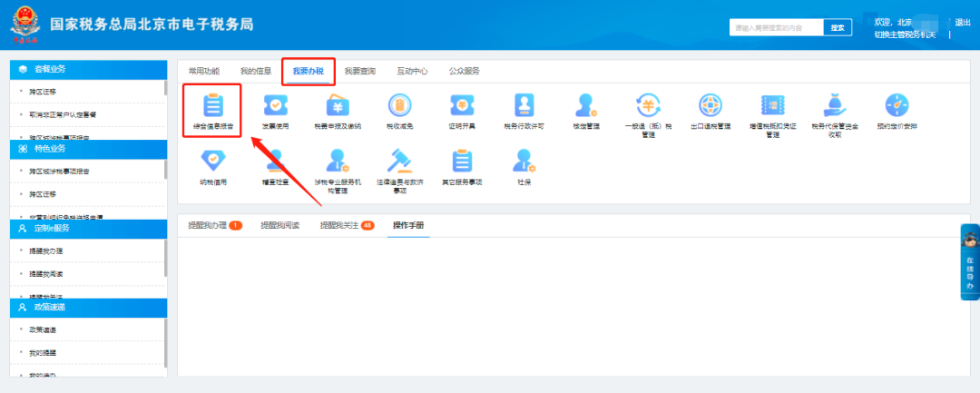Open the 公众服务 tab
Viewport: 980px width, 393px height.
pos(465,71)
